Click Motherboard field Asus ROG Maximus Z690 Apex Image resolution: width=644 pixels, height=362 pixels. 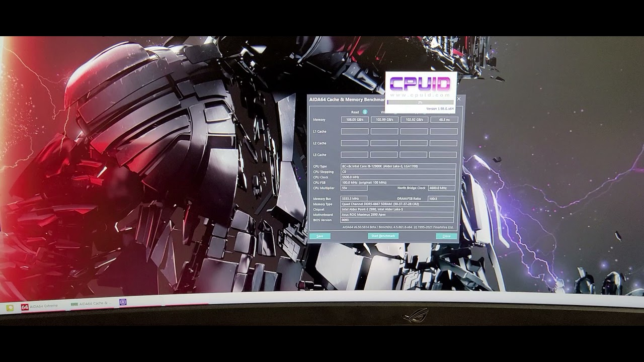tap(397, 215)
